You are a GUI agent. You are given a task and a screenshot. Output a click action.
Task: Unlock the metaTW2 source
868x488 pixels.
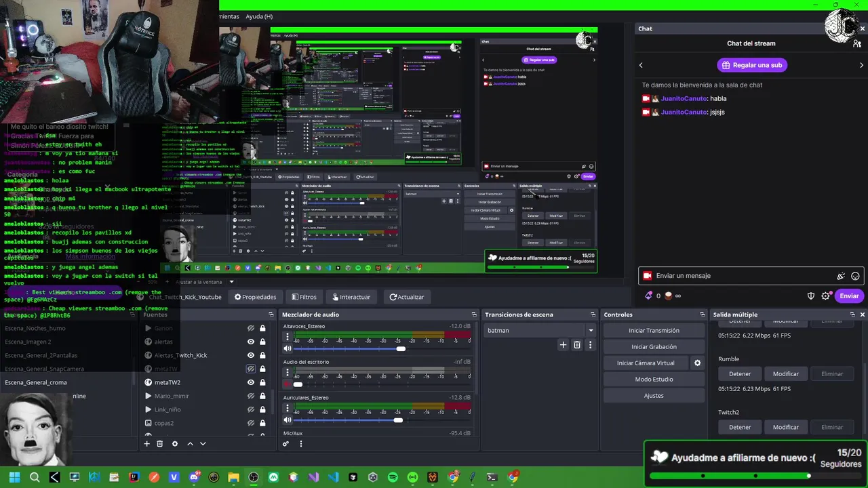click(x=262, y=382)
